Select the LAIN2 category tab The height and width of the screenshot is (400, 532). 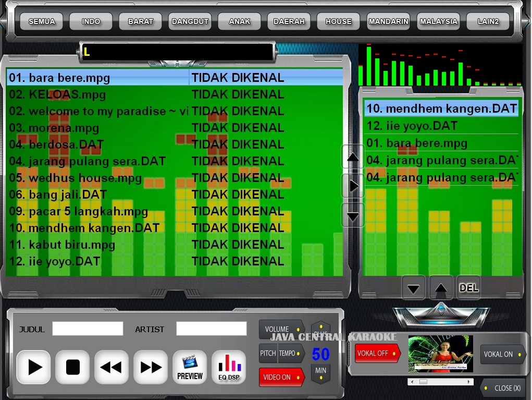pos(488,21)
